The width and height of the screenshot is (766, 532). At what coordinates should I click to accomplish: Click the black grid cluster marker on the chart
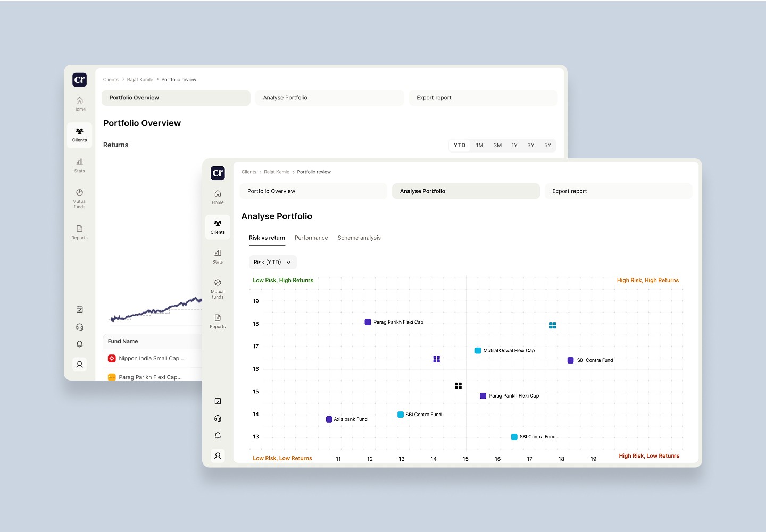pos(458,386)
